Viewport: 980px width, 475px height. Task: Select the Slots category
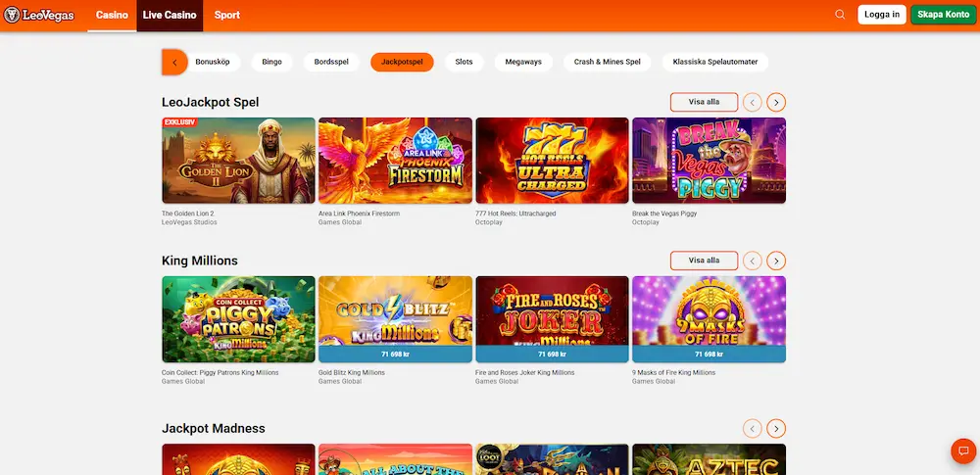tap(464, 62)
